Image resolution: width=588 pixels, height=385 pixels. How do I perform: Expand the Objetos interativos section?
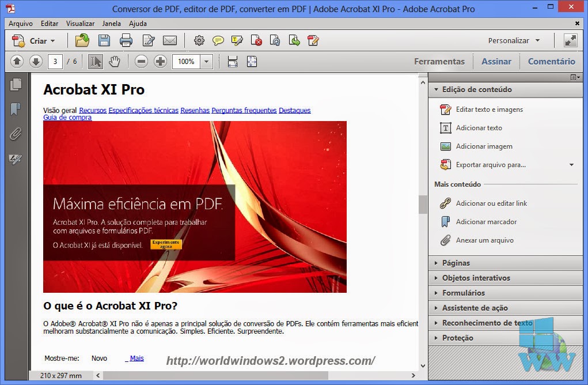click(x=505, y=278)
